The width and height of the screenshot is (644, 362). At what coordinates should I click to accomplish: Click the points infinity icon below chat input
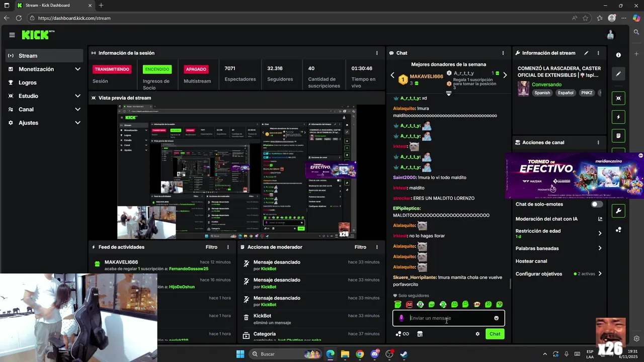pos(402,334)
